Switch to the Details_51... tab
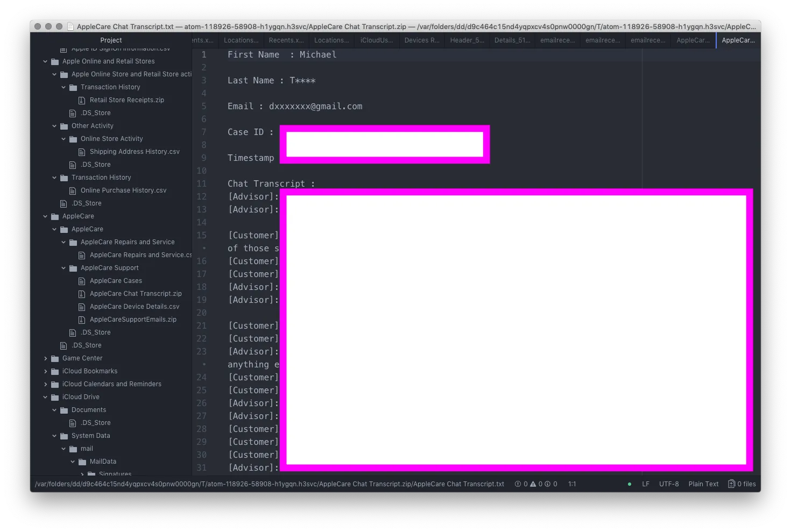Image resolution: width=791 pixels, height=532 pixels. [512, 40]
